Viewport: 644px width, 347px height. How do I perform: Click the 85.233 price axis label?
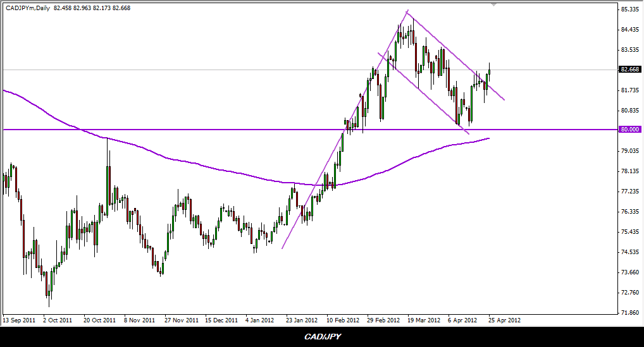point(629,9)
